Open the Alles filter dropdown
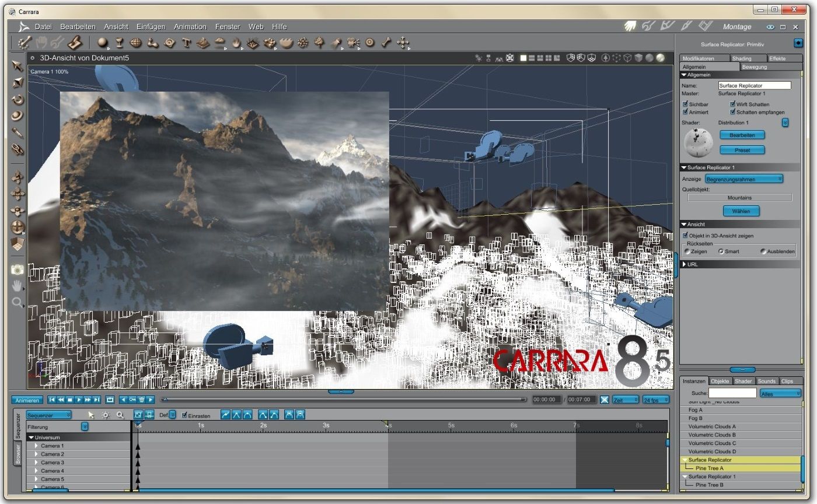Image resolution: width=817 pixels, height=504 pixels. coord(781,394)
